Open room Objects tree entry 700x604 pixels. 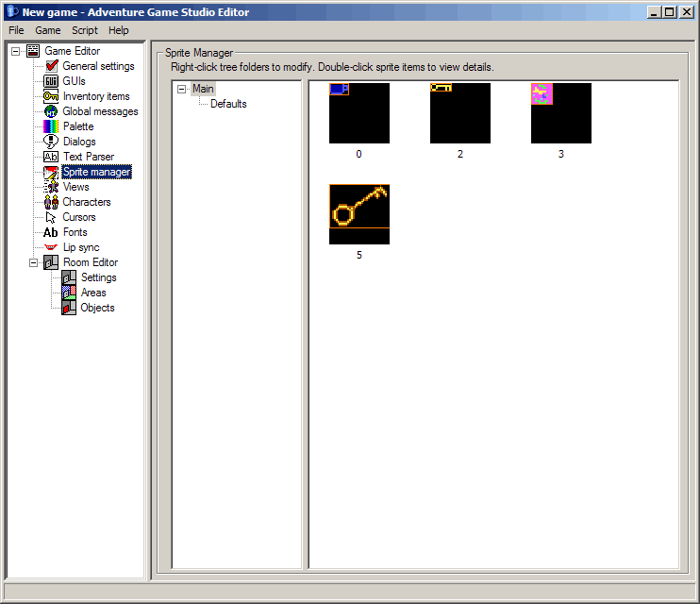coord(97,308)
